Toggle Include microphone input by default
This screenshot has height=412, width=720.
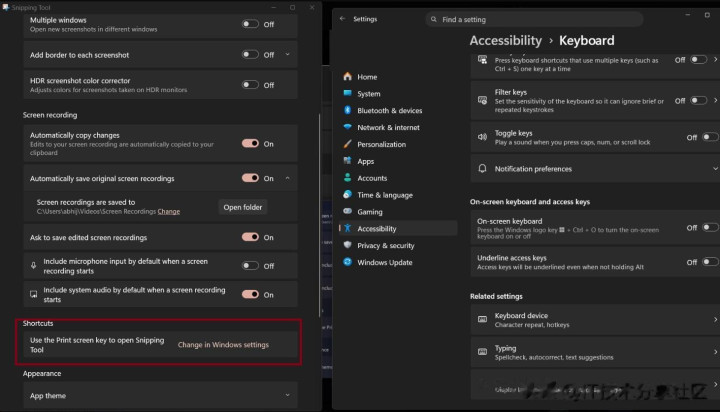click(250, 266)
